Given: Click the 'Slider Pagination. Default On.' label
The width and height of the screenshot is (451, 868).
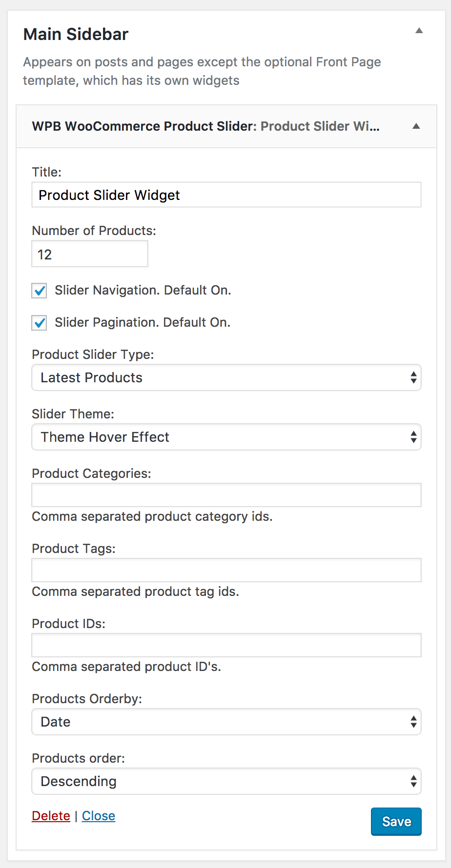Looking at the screenshot, I should click(x=143, y=322).
